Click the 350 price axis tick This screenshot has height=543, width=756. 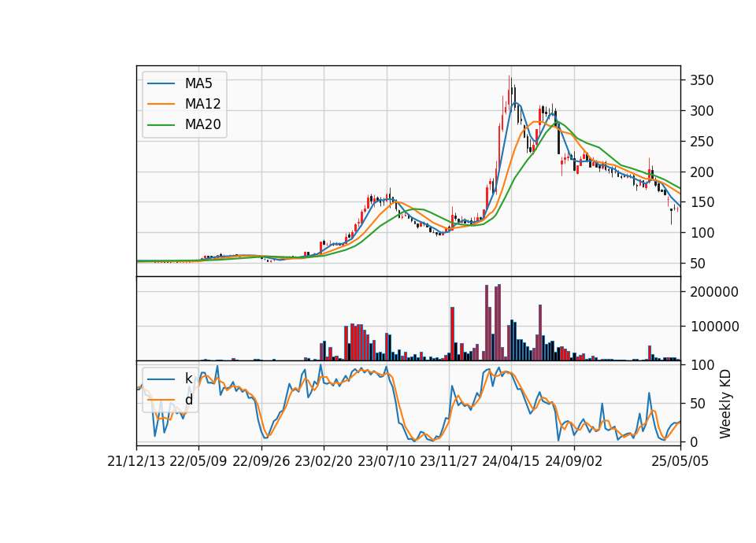coord(702,80)
